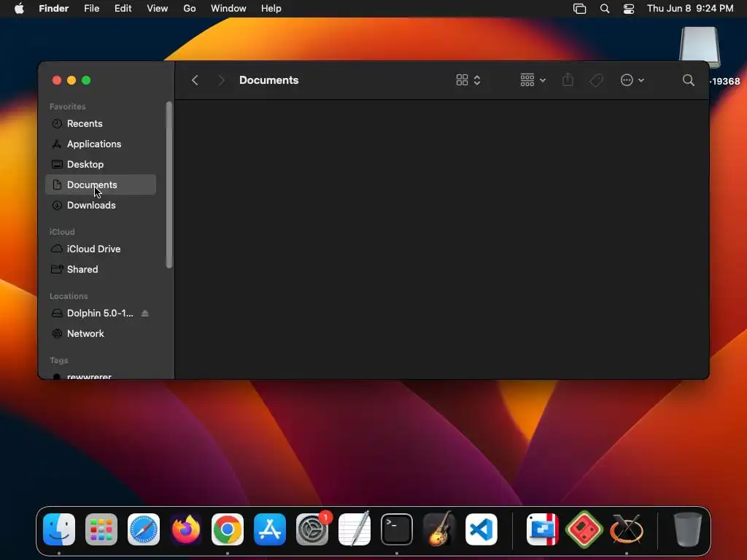Open System Settings from the Dock
The image size is (747, 560).
tap(312, 529)
